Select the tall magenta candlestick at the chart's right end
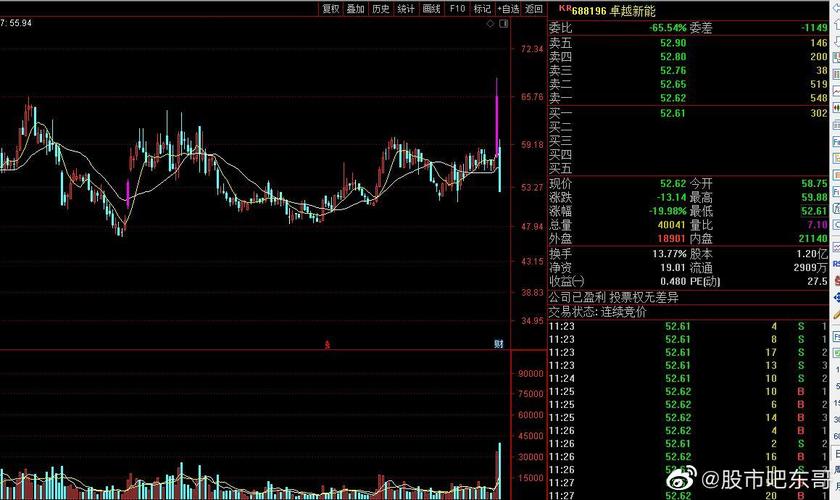The image size is (840, 500). click(x=497, y=117)
